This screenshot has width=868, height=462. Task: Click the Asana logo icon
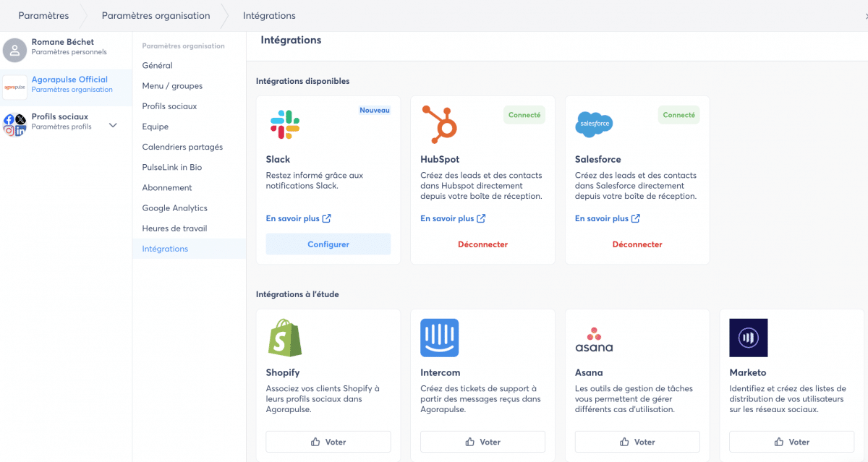click(594, 339)
